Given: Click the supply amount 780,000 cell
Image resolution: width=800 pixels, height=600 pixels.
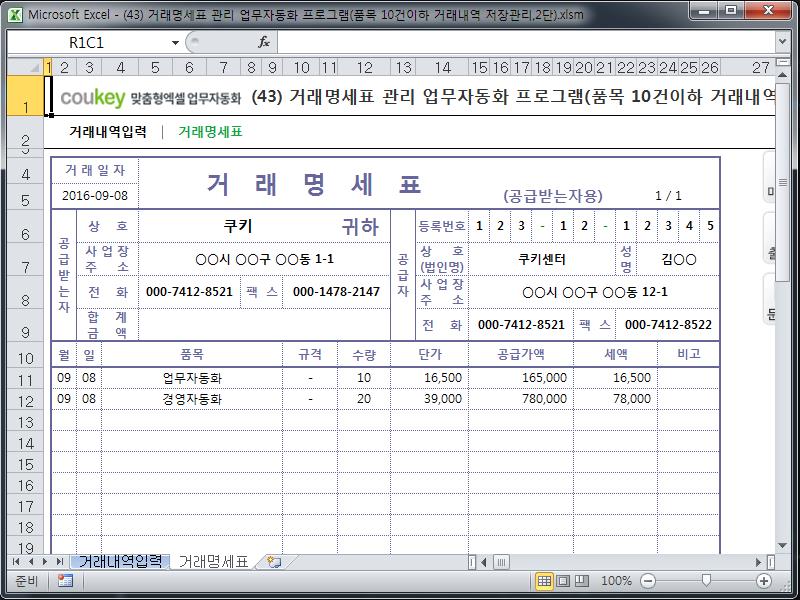Looking at the screenshot, I should [521, 399].
